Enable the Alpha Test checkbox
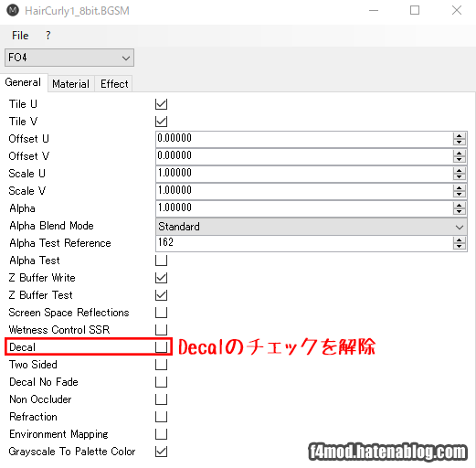The height and width of the screenshot is (468, 476). click(161, 261)
